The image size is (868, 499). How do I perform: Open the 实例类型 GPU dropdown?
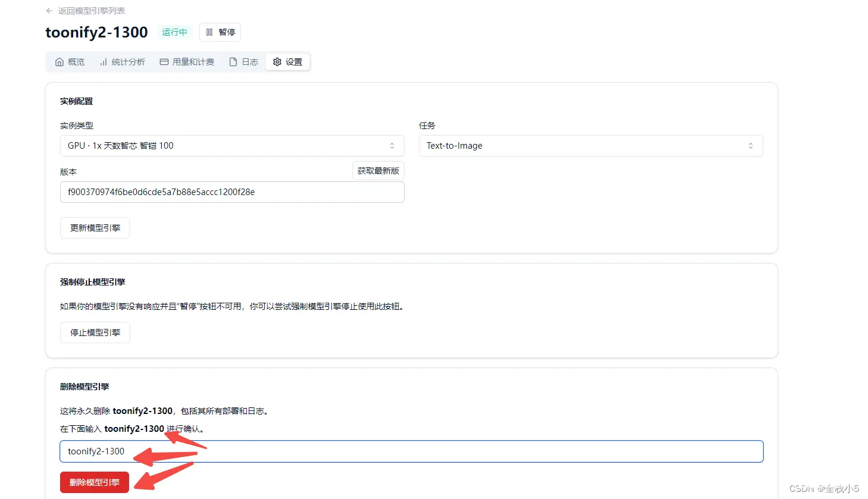pyautogui.click(x=232, y=146)
